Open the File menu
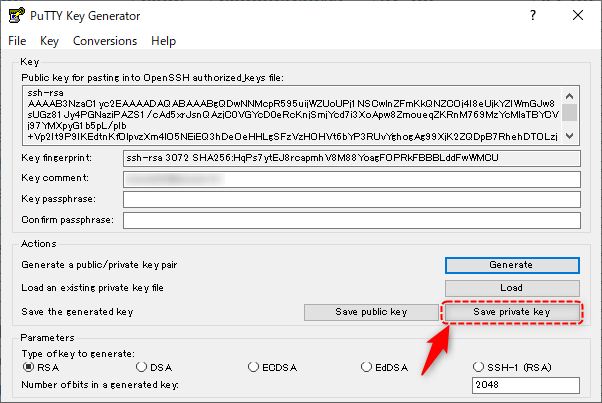The height and width of the screenshot is (403, 602). (x=17, y=41)
